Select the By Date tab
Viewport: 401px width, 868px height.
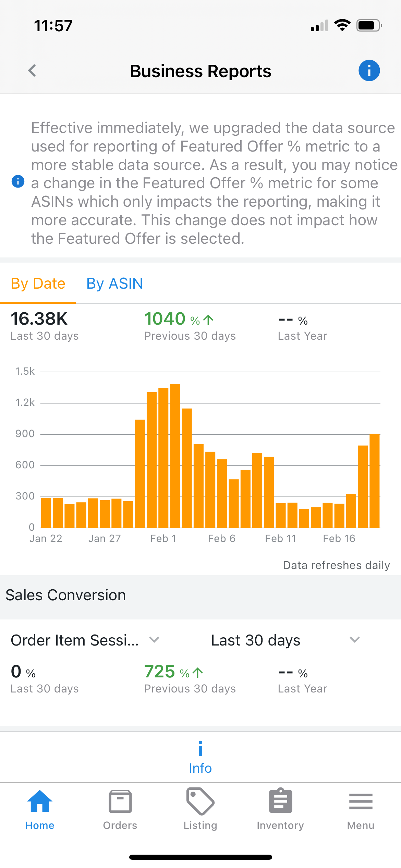tap(38, 284)
